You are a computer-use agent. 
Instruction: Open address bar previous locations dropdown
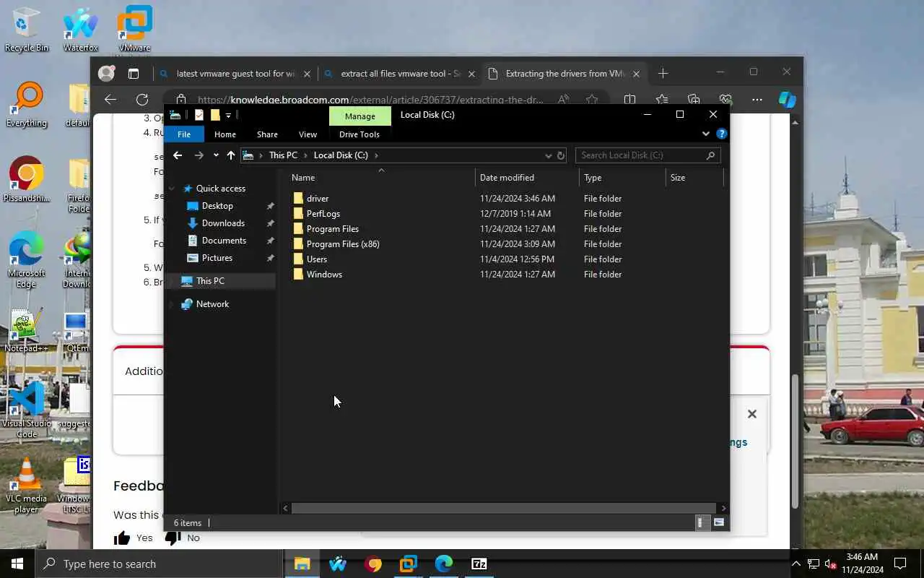tap(549, 155)
